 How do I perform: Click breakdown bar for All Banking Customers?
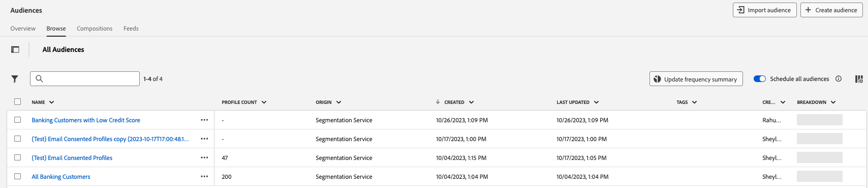[x=819, y=177]
